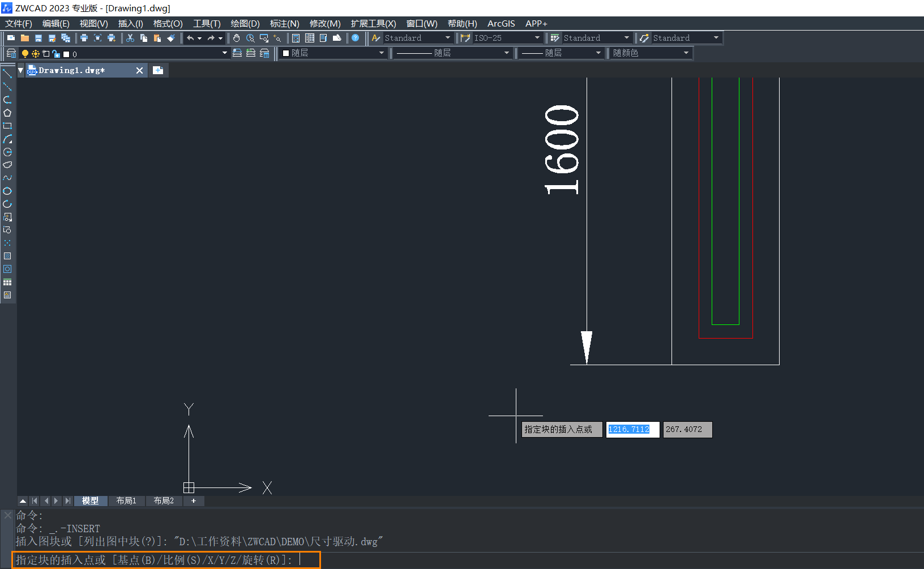Toggle layer 0 lock icon
Viewport: 924px width, 569px height.
pos(55,54)
